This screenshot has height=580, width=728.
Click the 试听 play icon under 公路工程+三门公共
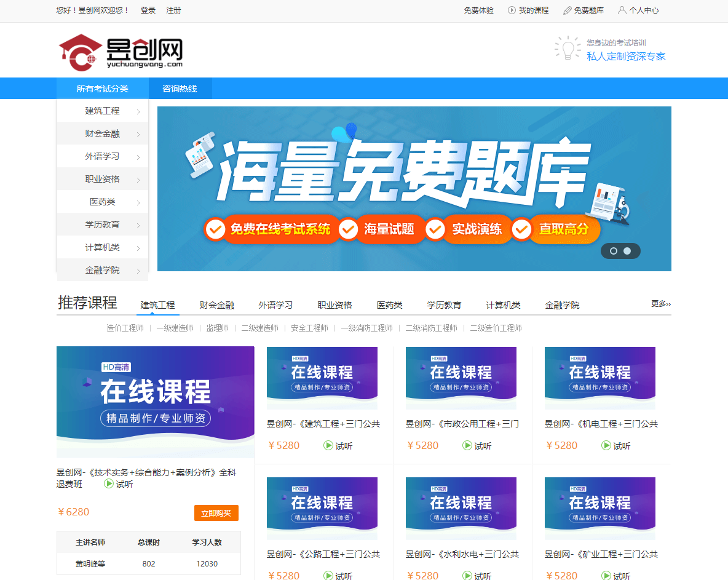tap(328, 575)
